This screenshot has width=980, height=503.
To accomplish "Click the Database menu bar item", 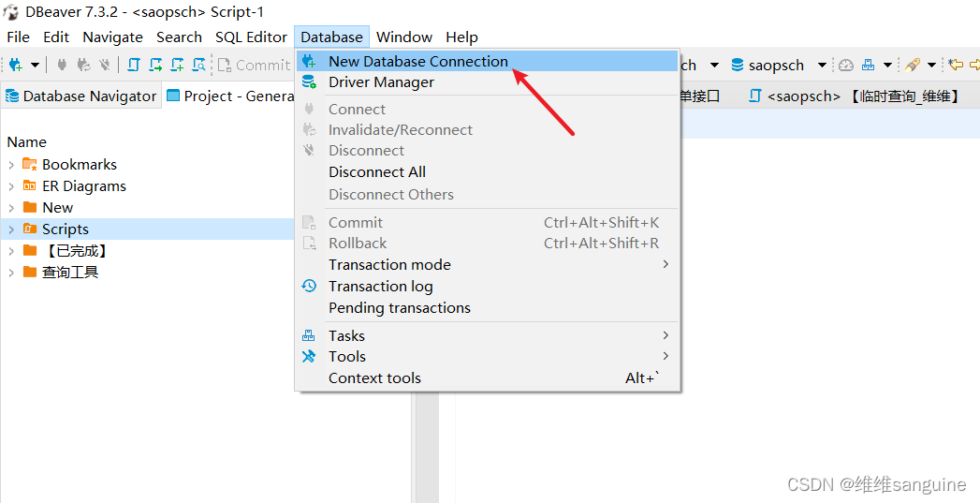I will coord(332,37).
